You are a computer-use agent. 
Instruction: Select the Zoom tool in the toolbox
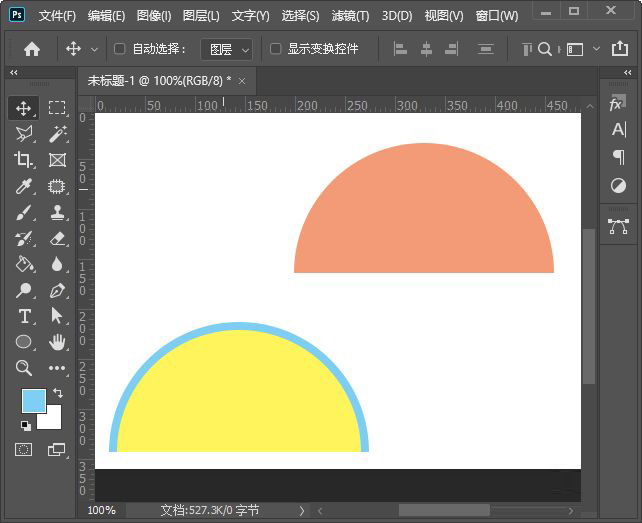pyautogui.click(x=23, y=368)
